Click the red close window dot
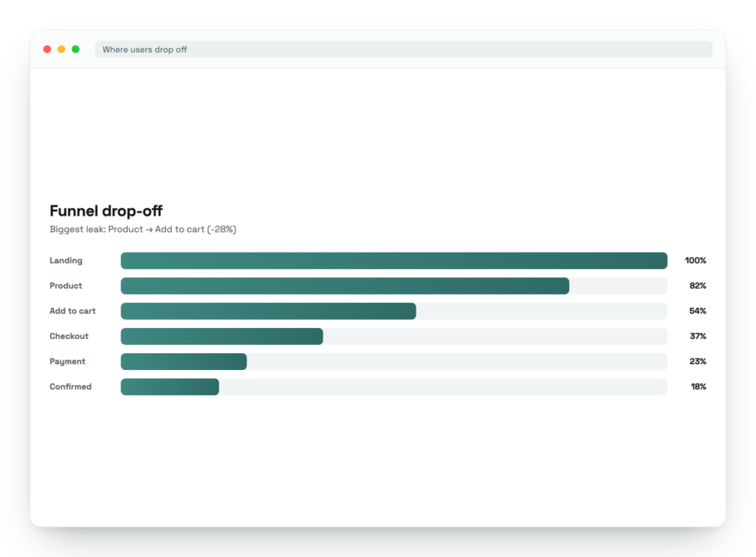The width and height of the screenshot is (756, 557). point(47,49)
